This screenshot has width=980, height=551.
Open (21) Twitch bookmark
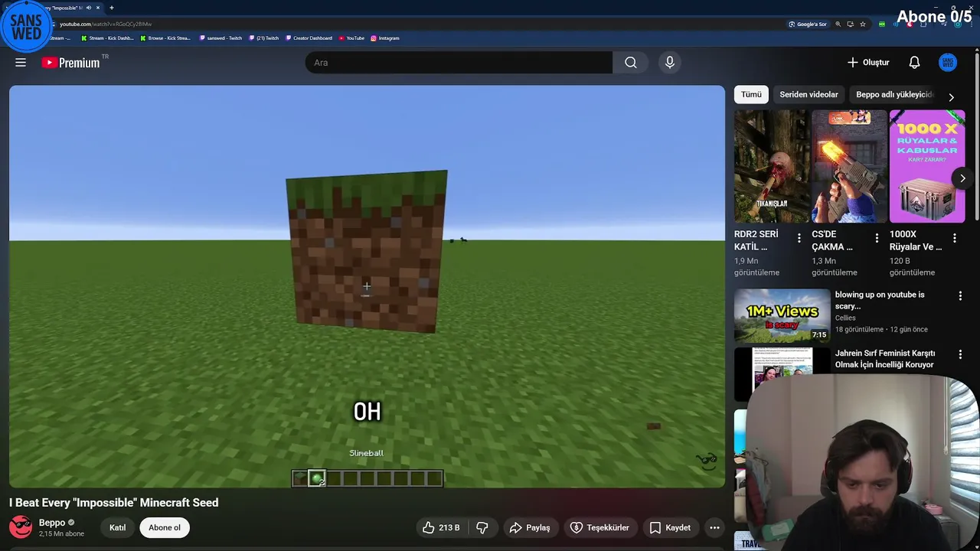click(x=264, y=38)
